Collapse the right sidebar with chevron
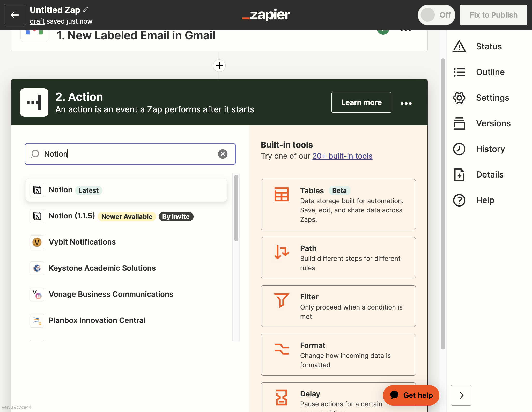The width and height of the screenshot is (532, 412). pyautogui.click(x=461, y=395)
